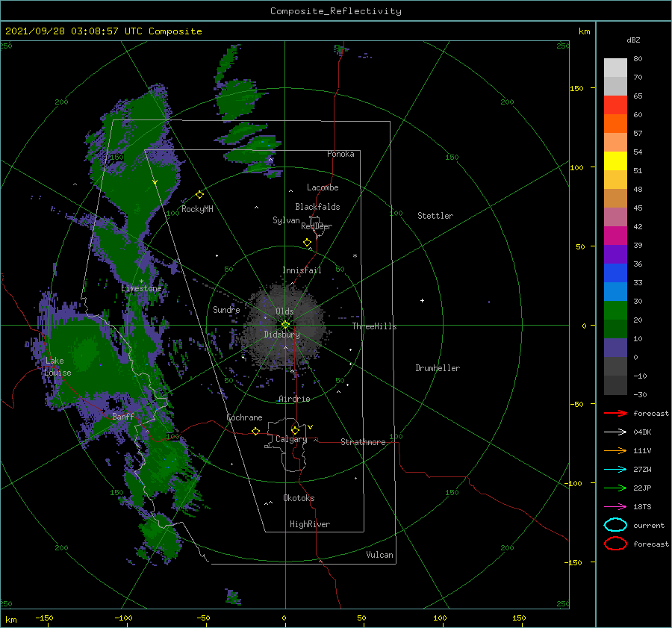
Task: Click the RockyMH town label
Action: pyautogui.click(x=197, y=209)
